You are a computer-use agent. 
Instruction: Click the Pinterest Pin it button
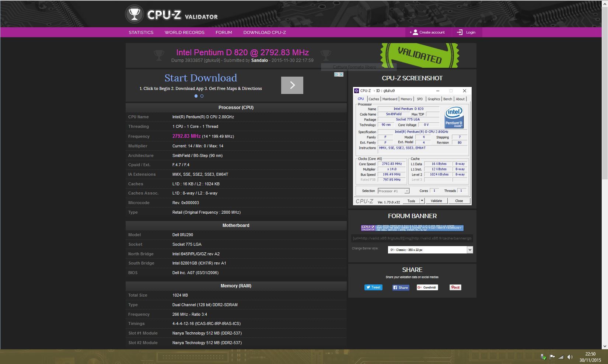pyautogui.click(x=455, y=287)
